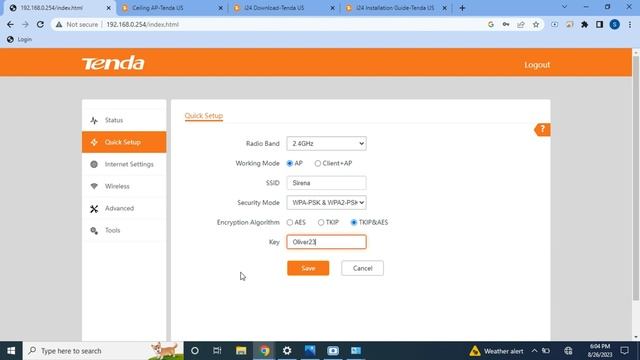640x360 pixels.
Task: Click the Status sidebar pulse icon
Action: [x=94, y=120]
